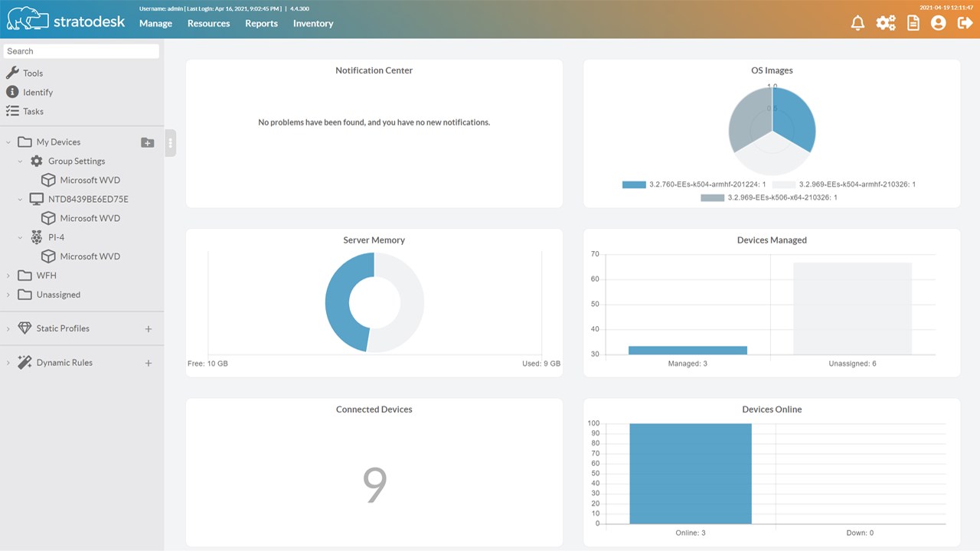Viewport: 980px width, 551px height.
Task: Add a new Static Profile with plus
Action: pyautogui.click(x=149, y=329)
